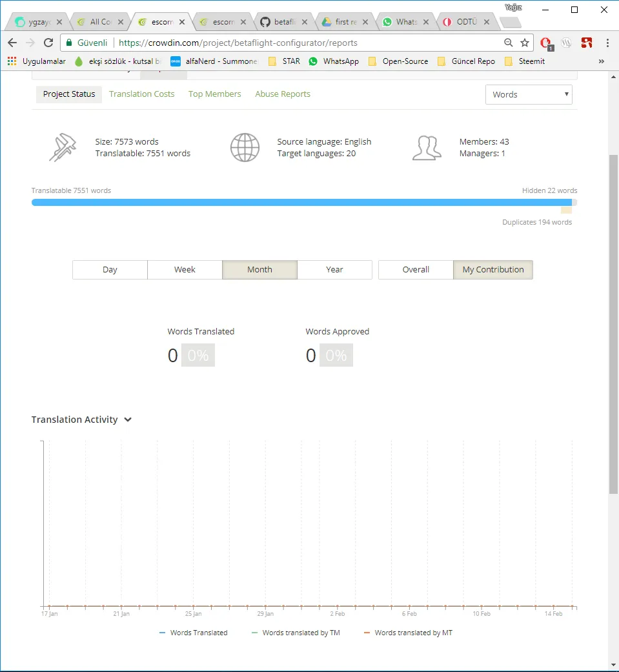
Task: Close the ygzay tab
Action: click(59, 22)
